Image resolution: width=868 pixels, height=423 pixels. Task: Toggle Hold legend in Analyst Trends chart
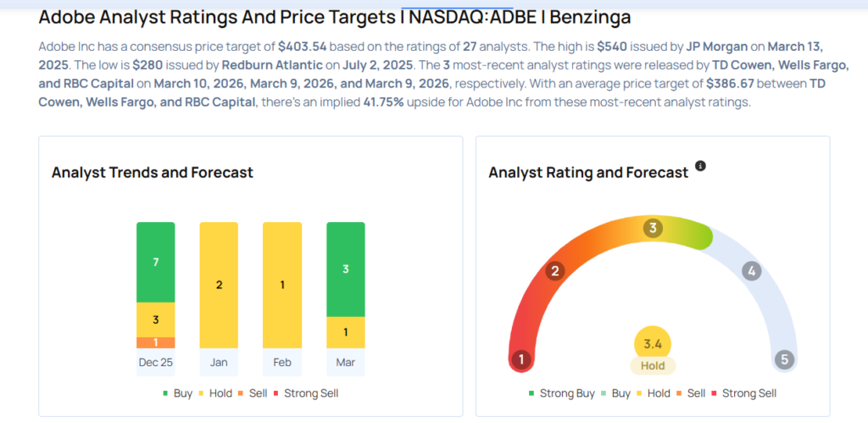point(214,393)
